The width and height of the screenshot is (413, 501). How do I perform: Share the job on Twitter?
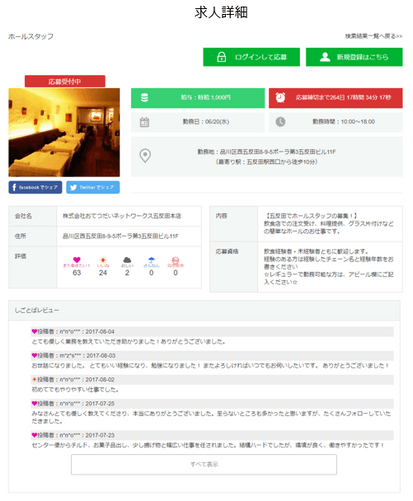click(x=93, y=187)
